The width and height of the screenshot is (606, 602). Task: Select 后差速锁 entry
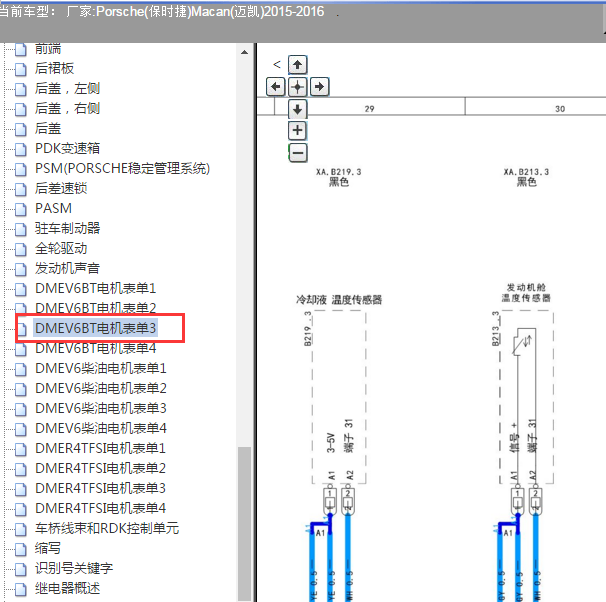(x=61, y=188)
